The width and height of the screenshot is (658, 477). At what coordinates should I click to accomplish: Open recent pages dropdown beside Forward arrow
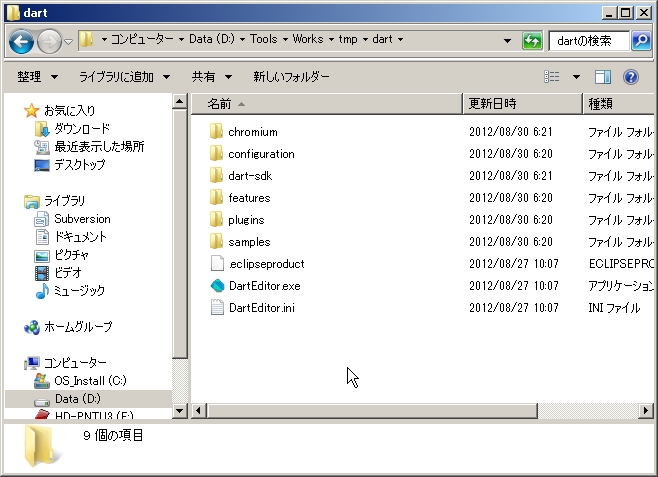[68, 42]
